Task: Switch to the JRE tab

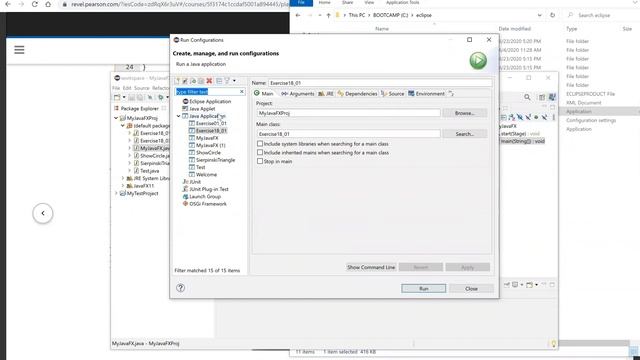Action: coord(326,93)
